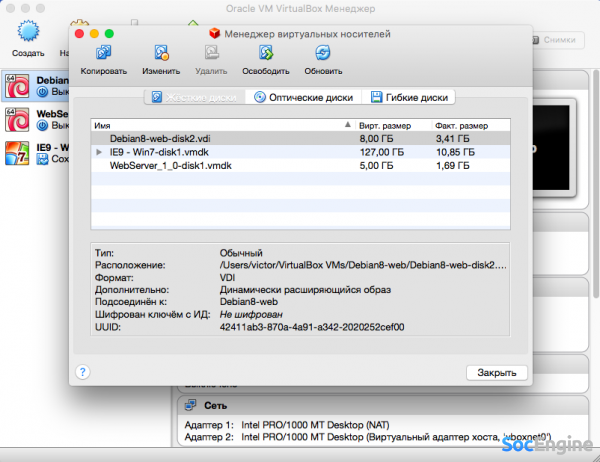Select the WebServer VM icon in the sidebar

(17, 120)
